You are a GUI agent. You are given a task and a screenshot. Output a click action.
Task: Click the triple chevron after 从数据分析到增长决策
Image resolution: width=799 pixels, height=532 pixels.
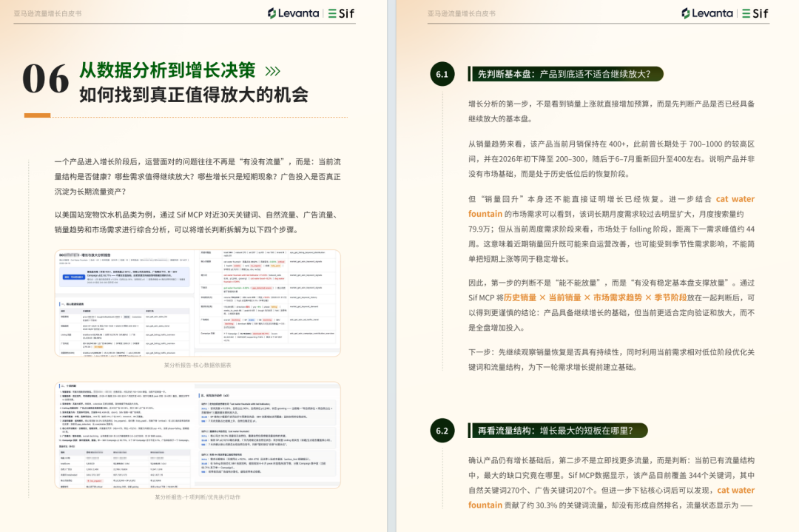click(272, 71)
